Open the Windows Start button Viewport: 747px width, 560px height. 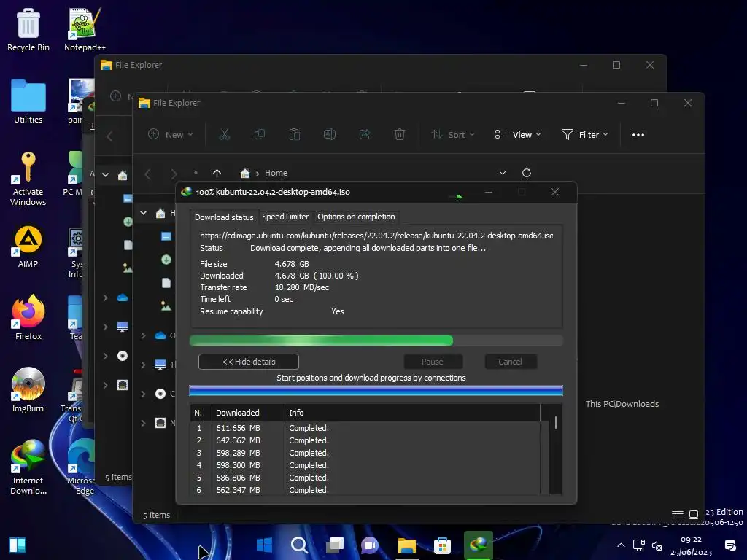264,545
